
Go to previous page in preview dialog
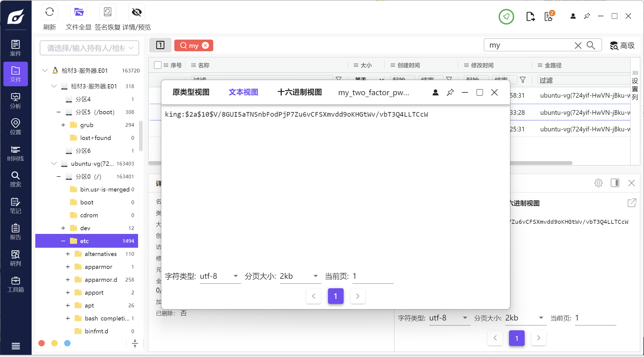click(x=314, y=296)
